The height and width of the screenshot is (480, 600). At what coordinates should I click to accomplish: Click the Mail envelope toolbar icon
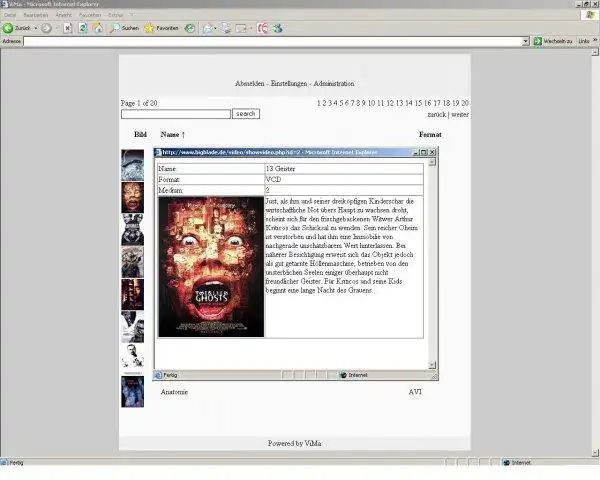pyautogui.click(x=208, y=28)
